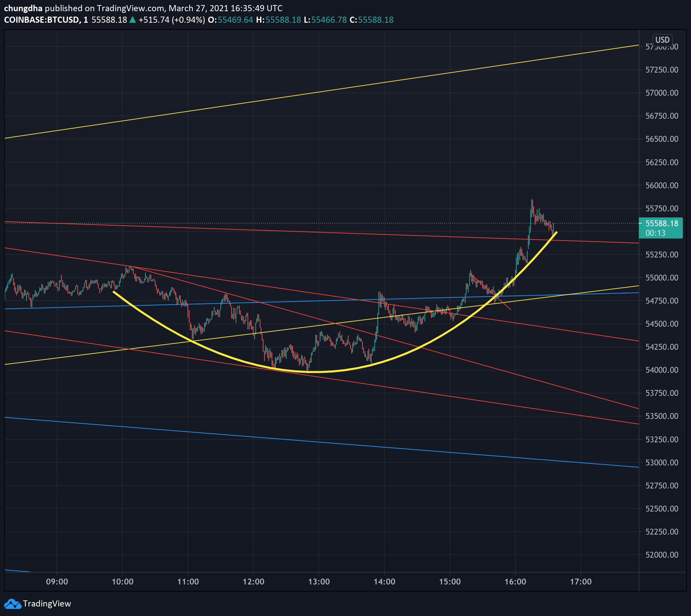The height and width of the screenshot is (616, 691).
Task: Click the 53500.00 price axis label
Action: 662,416
